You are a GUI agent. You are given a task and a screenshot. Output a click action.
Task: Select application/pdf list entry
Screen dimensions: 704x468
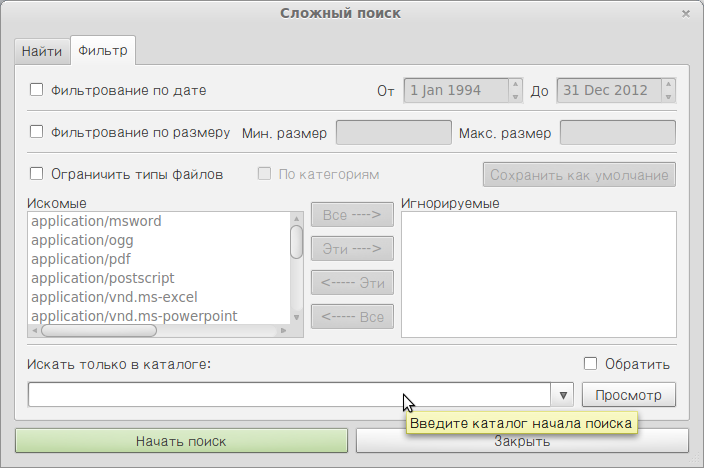159,259
